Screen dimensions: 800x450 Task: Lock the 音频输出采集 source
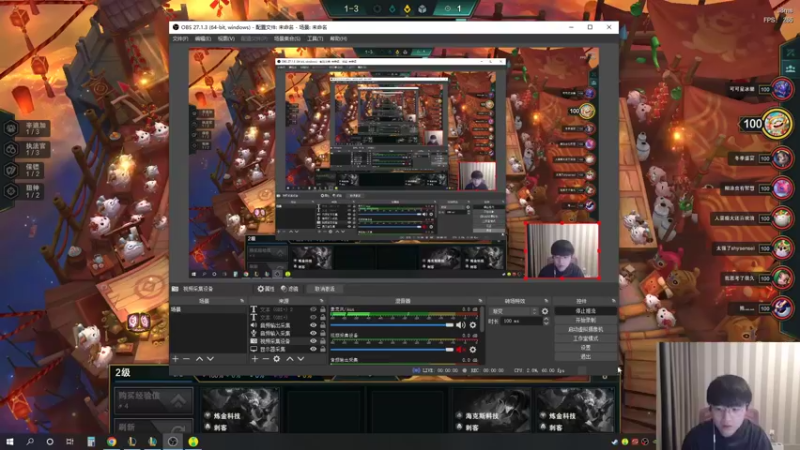pos(322,325)
